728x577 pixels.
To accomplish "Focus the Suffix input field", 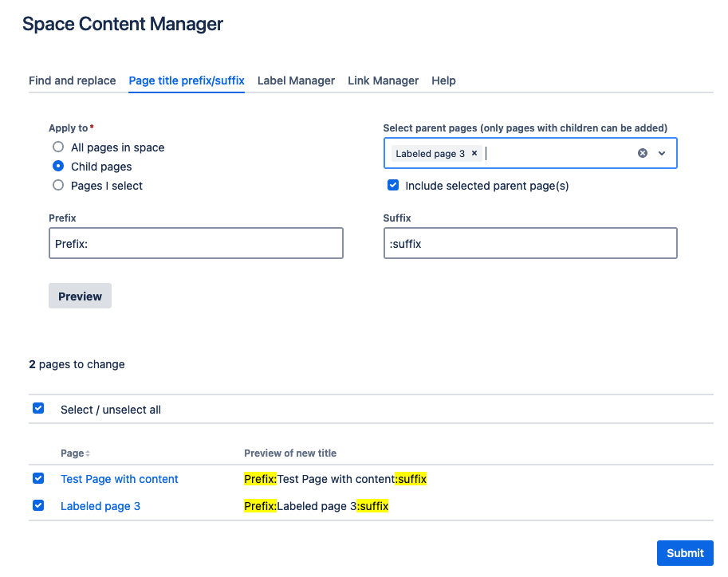I will coord(529,244).
